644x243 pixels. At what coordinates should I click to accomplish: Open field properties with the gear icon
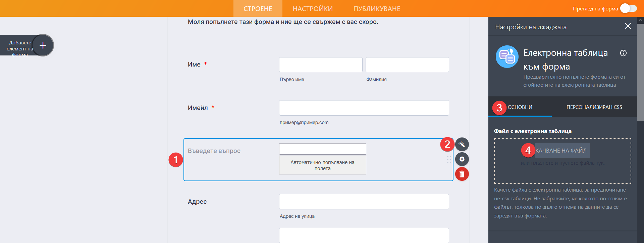click(x=462, y=159)
